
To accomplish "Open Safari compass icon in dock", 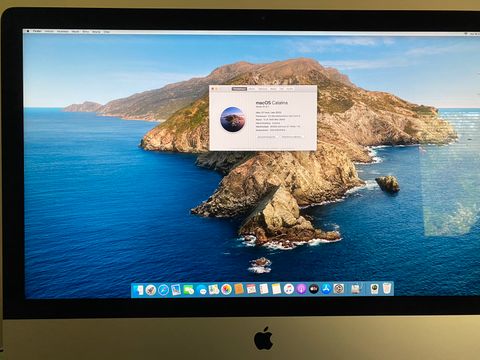I will point(163,290).
